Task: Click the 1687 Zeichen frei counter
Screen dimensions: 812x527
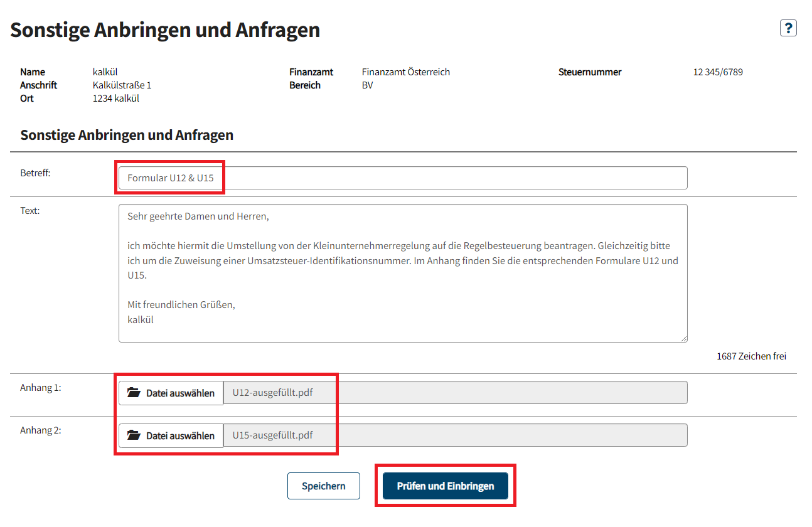Action: 751,356
